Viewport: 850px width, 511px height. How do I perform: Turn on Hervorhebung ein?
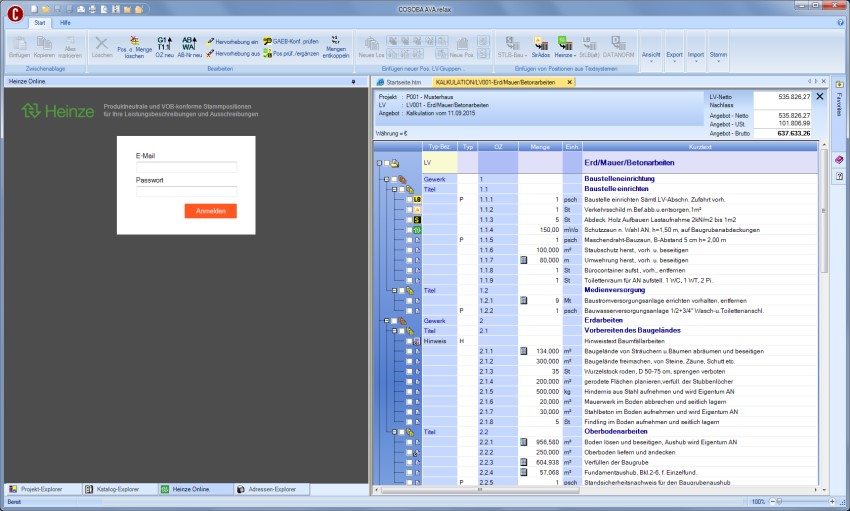click(232, 42)
